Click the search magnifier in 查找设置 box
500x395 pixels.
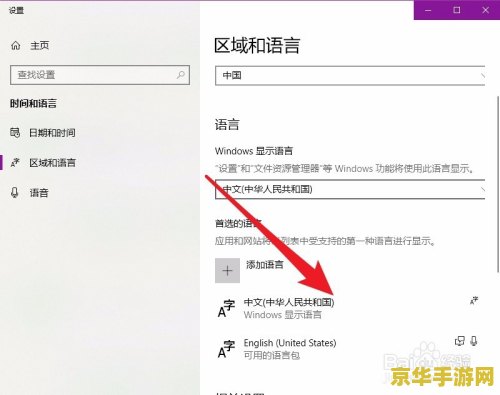[181, 75]
